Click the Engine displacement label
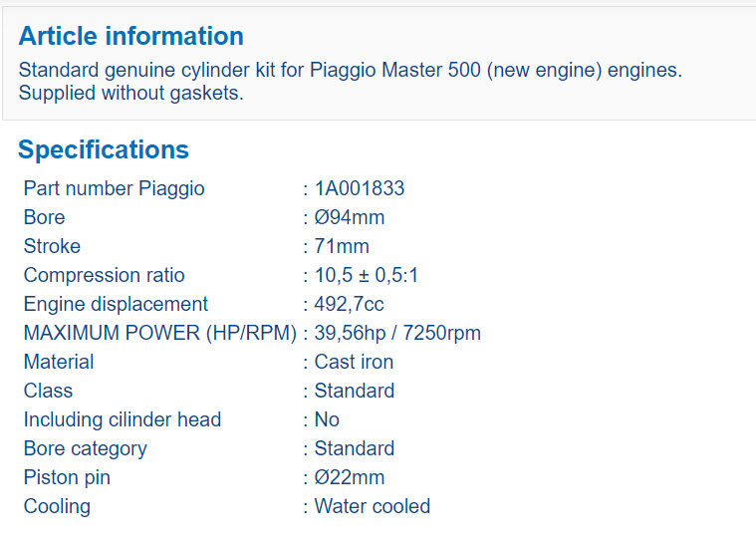 [116, 304]
